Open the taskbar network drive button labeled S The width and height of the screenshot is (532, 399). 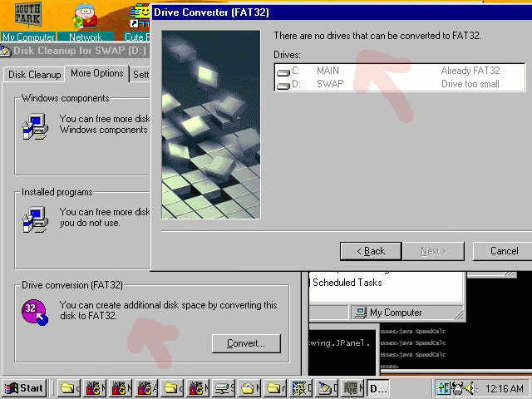(224, 388)
